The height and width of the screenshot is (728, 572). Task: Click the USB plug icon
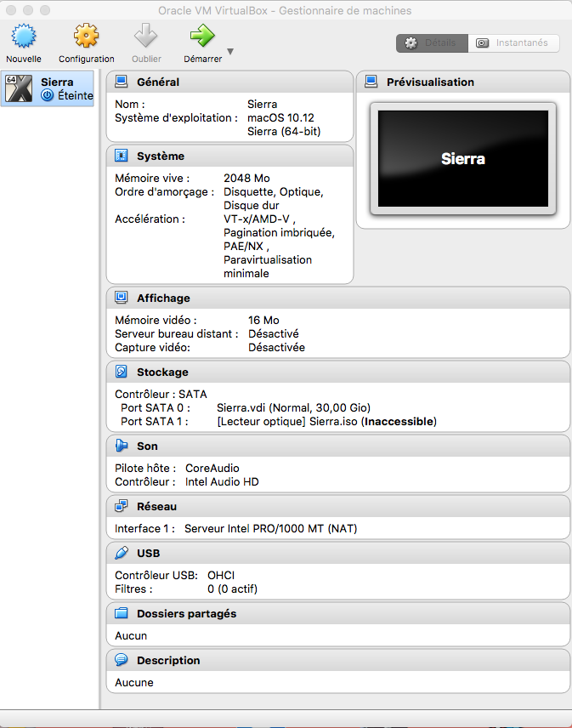coord(121,553)
